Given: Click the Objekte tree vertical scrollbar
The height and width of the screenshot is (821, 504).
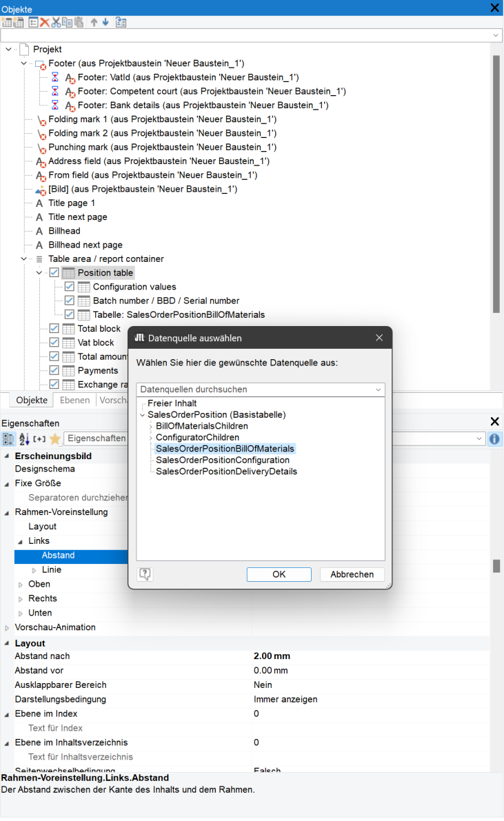Looking at the screenshot, I should (496, 184).
